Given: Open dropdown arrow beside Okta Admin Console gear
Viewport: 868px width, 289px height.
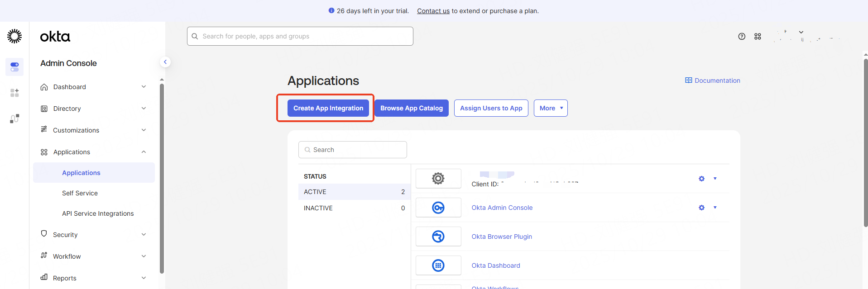Looking at the screenshot, I should point(715,208).
